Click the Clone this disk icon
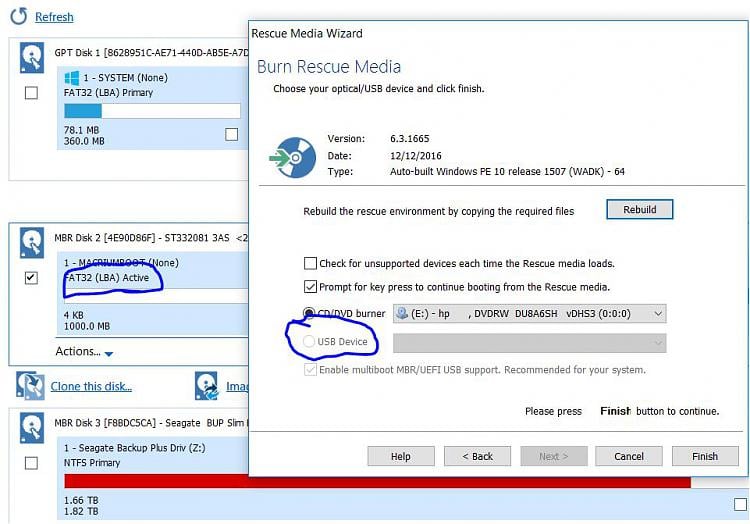The image size is (750, 524). click(x=30, y=386)
